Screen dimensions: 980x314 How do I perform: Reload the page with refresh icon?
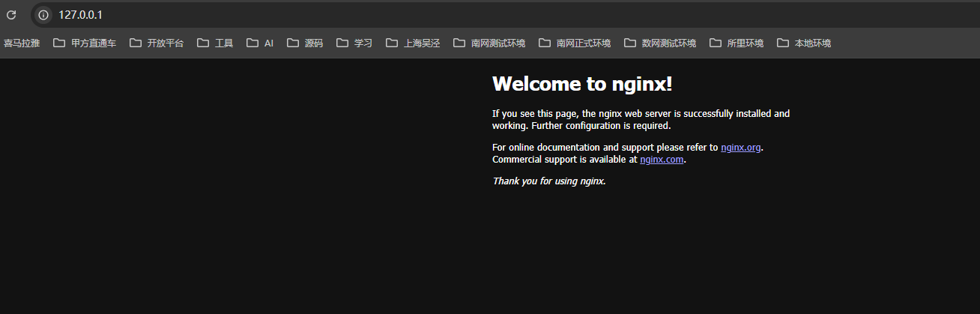click(11, 15)
